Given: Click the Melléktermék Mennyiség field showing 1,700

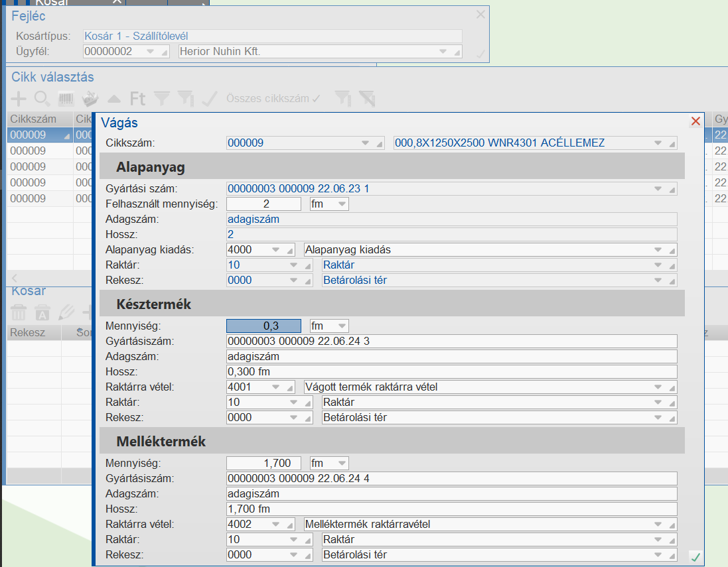Looking at the screenshot, I should pyautogui.click(x=263, y=464).
